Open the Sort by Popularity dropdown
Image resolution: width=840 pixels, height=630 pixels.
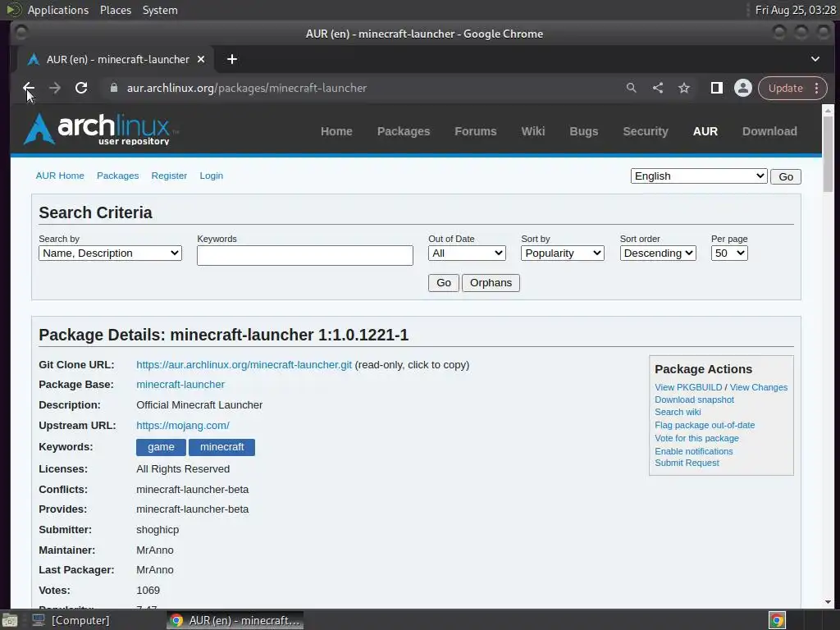click(562, 253)
